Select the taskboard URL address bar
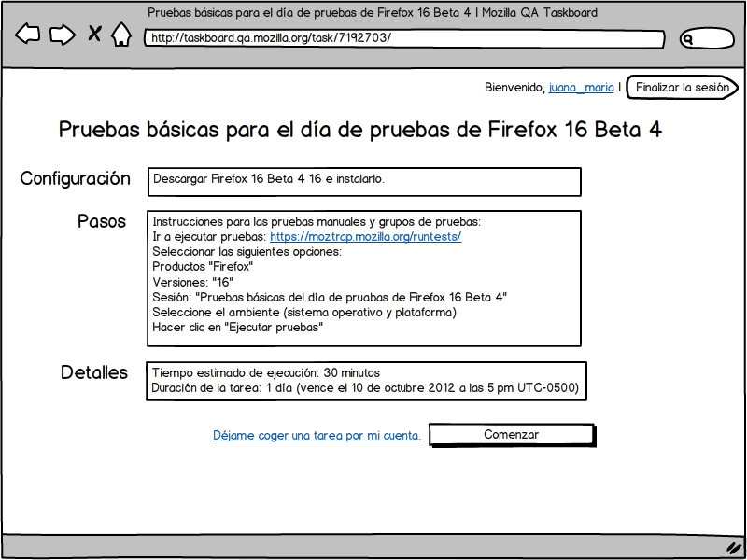The image size is (747, 560). [x=404, y=39]
